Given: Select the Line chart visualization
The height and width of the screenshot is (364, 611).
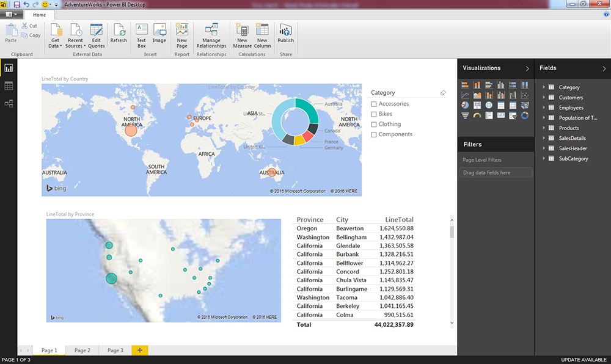Looking at the screenshot, I should [465, 95].
